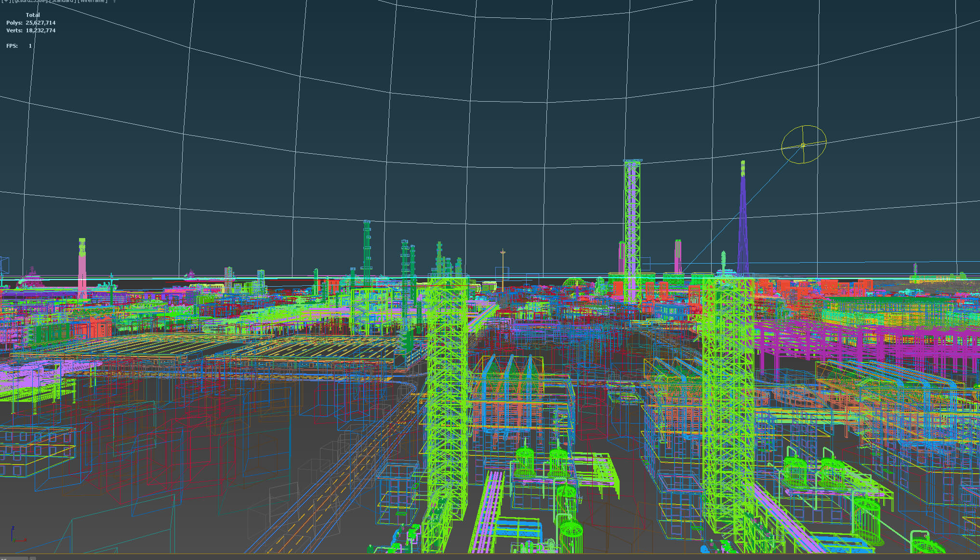Click the FPS statistics readout
This screenshot has width=980, height=560.
19,46
